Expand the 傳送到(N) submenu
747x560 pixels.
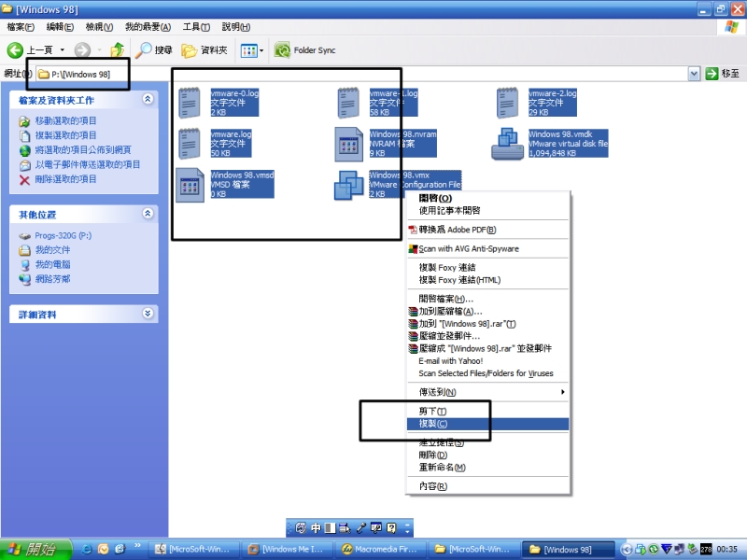[x=487, y=392]
